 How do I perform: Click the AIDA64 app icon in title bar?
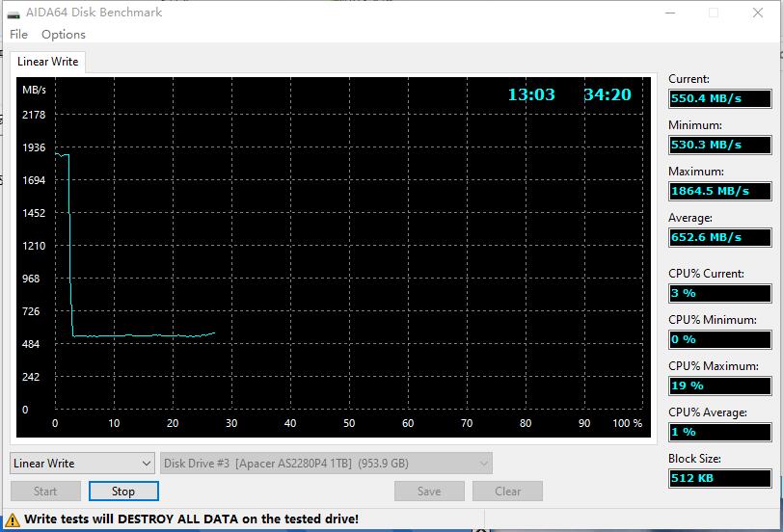13,13
